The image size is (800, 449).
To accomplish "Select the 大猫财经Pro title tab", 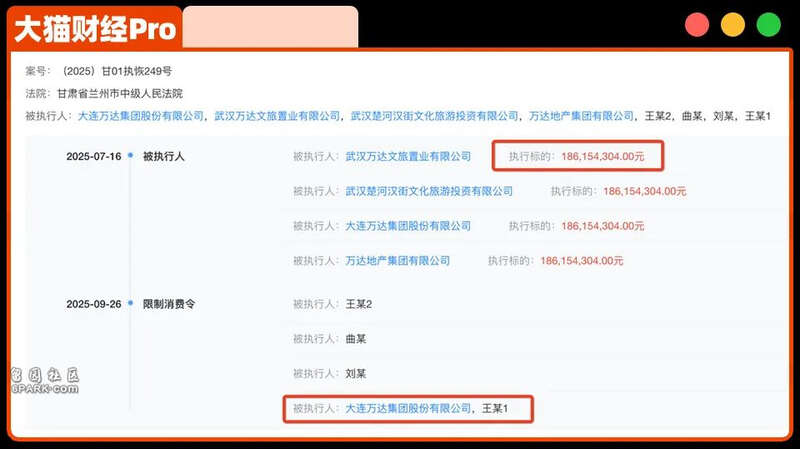I will 96,28.
